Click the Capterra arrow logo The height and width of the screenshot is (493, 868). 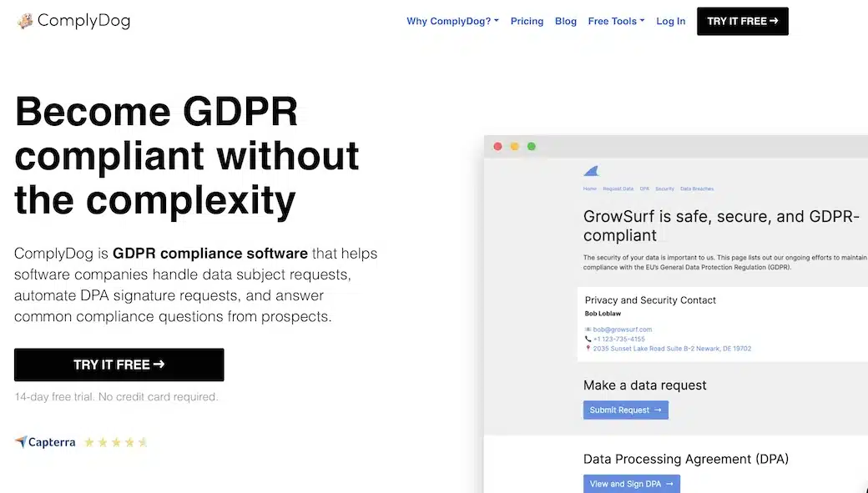pos(21,442)
